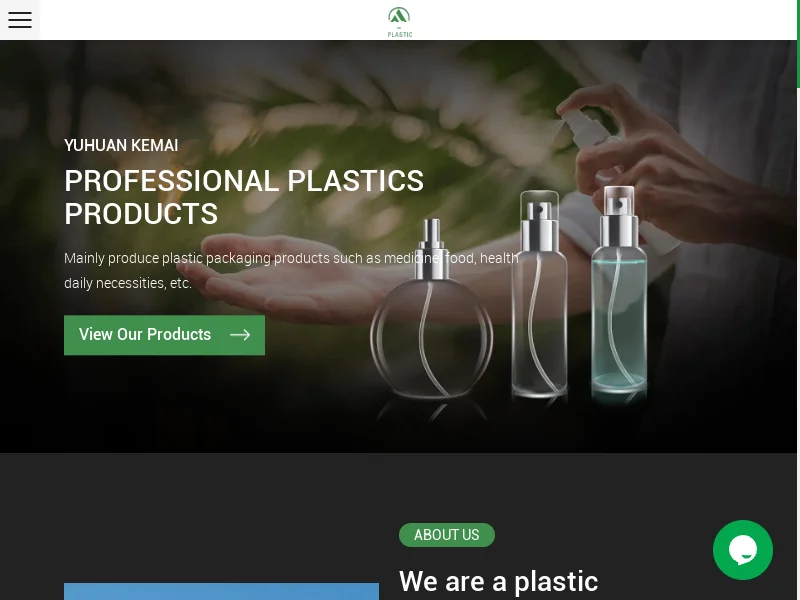Screen dimensions: 800x600
Task: Click the View Our Products button text
Action: pyautogui.click(x=145, y=334)
